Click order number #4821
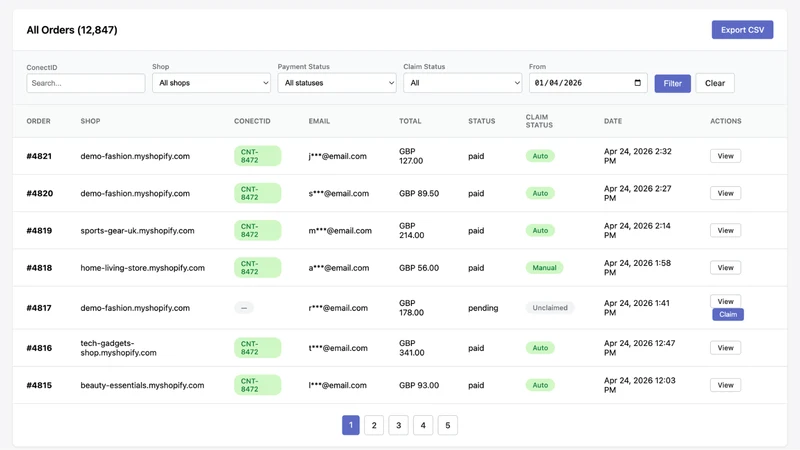 [39, 156]
